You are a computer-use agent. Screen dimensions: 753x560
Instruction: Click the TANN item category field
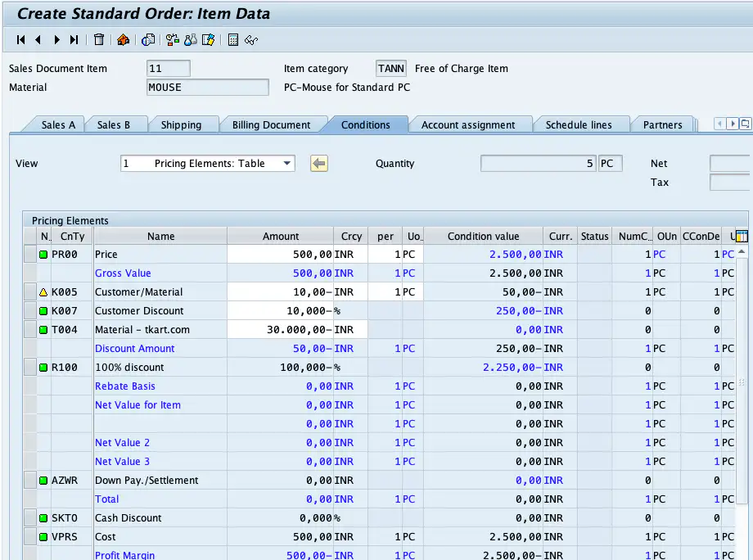coord(391,68)
